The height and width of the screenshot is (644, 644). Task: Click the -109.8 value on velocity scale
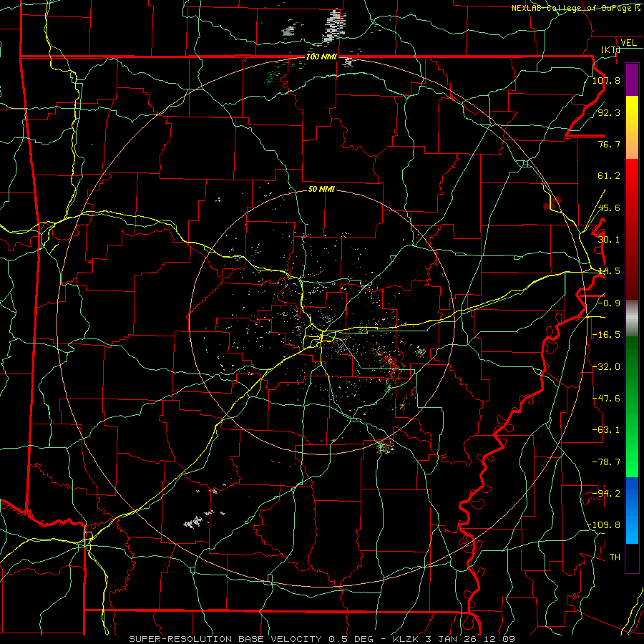(604, 525)
